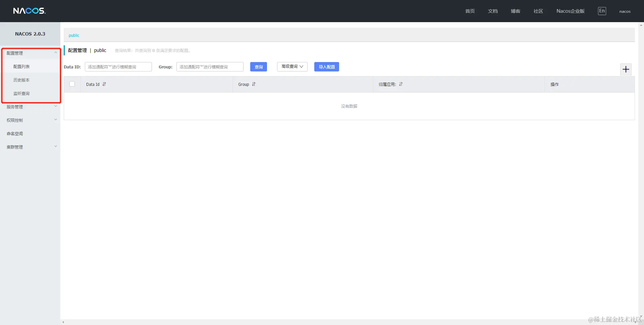Click the 导入配置 import button
This screenshot has height=325, width=644.
(x=327, y=67)
